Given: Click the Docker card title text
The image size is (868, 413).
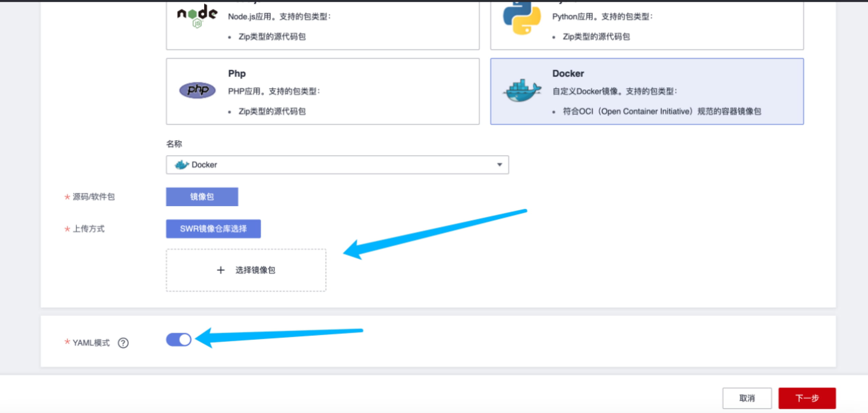Looking at the screenshot, I should pyautogui.click(x=568, y=74).
